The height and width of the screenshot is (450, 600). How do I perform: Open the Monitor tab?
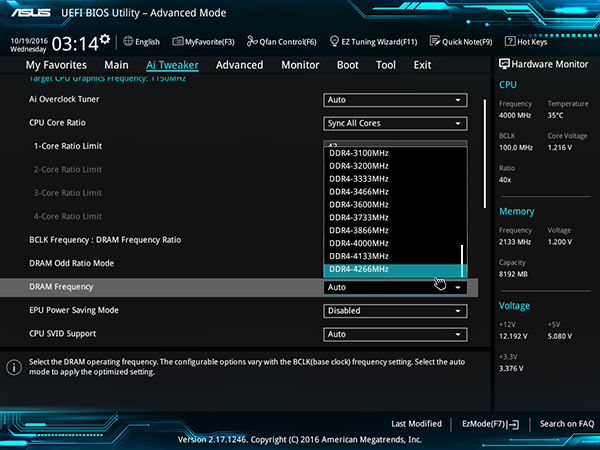pyautogui.click(x=300, y=65)
